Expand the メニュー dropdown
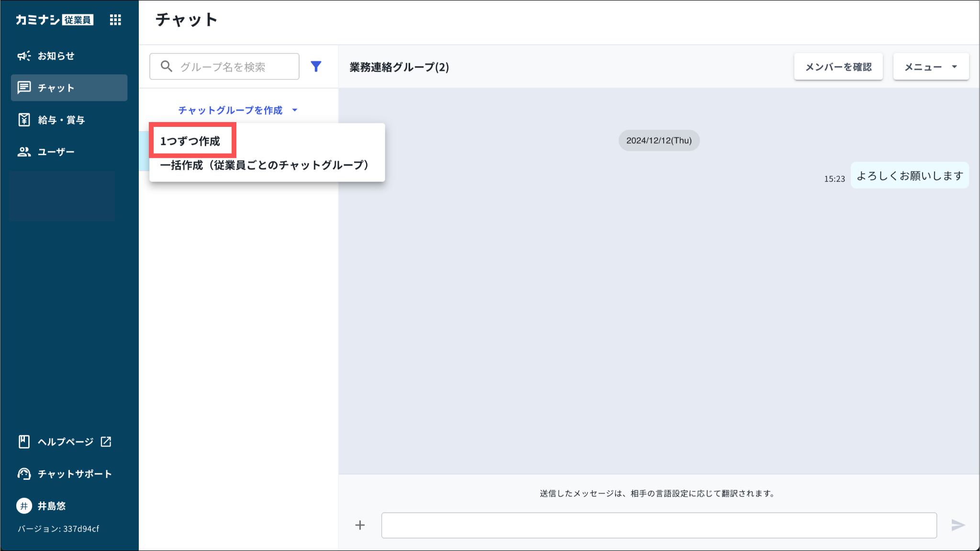 [931, 67]
